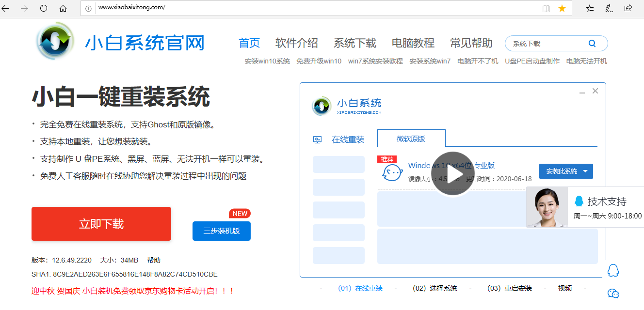Open the 系统下载 menu item
Image resolution: width=644 pixels, height=310 pixels.
(354, 43)
